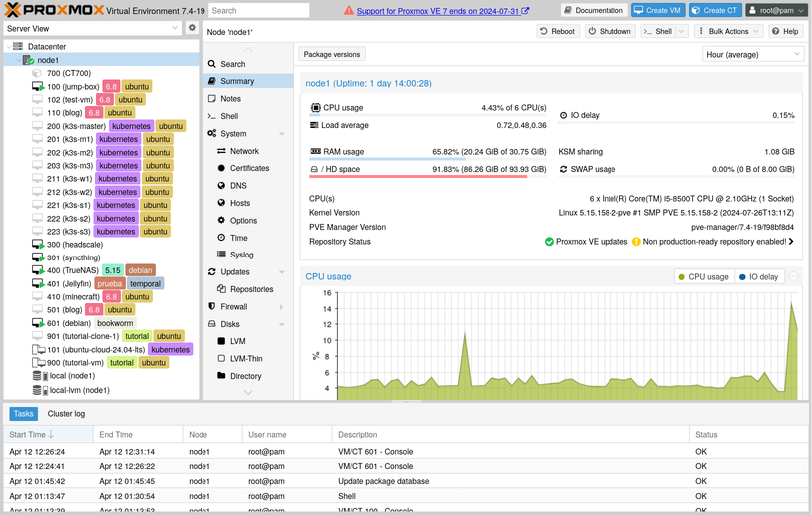The image size is (812, 515).
Task: Click the Hosts globe icon
Action: point(221,203)
